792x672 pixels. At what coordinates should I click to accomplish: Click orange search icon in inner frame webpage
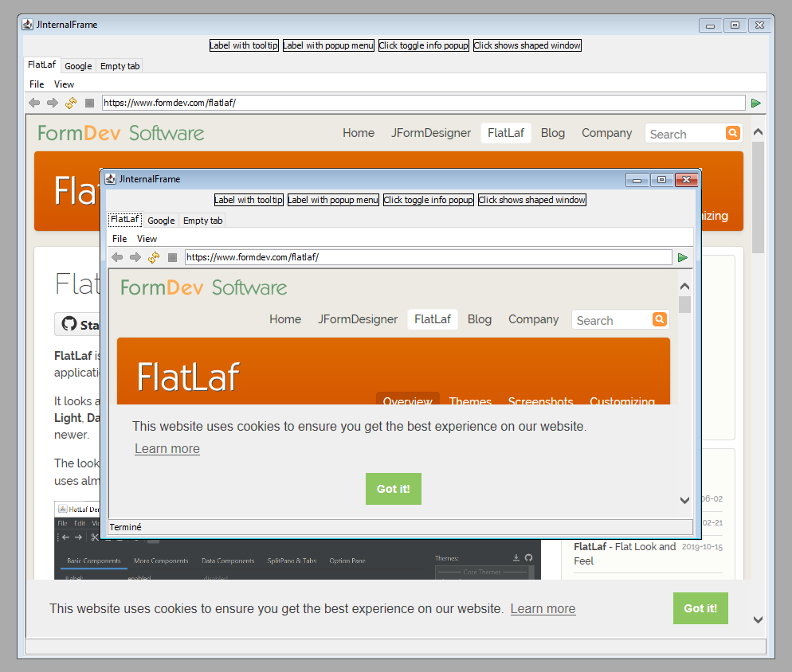660,319
